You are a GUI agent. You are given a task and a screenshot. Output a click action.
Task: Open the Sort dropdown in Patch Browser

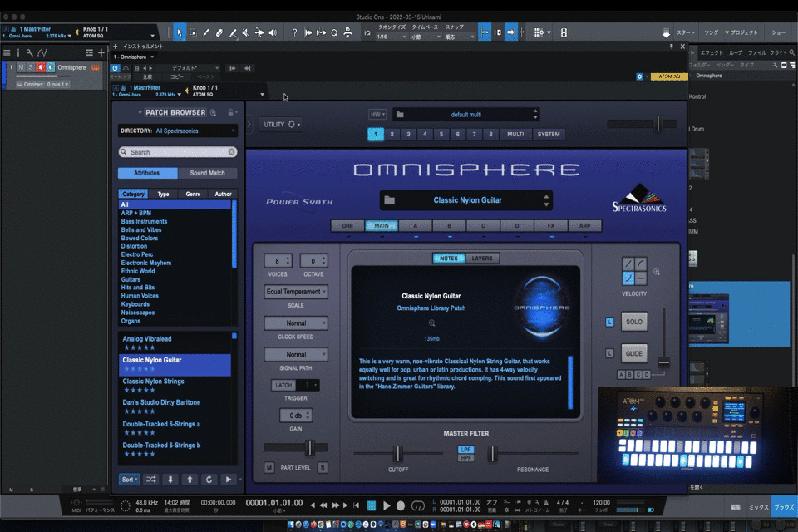(129, 480)
